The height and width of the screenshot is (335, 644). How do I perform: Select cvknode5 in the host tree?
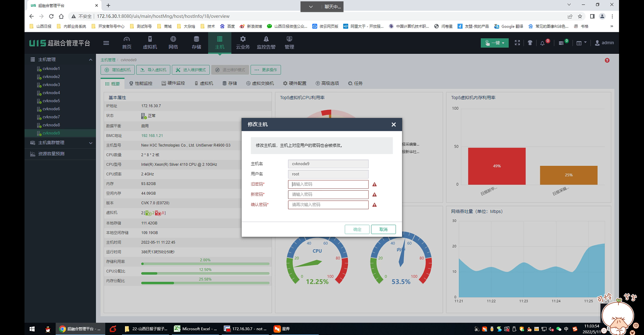pyautogui.click(x=51, y=101)
